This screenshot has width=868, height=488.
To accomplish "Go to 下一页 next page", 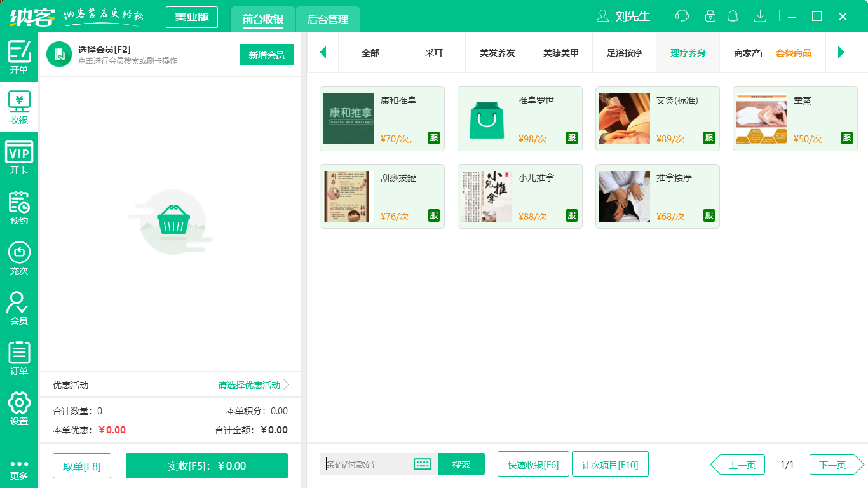I will (x=837, y=464).
